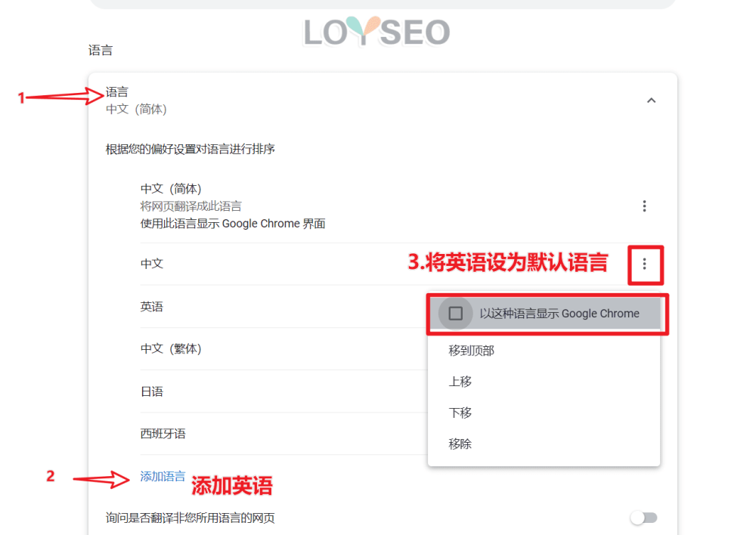Click the 语言 section header title
Image resolution: width=756 pixels, height=535 pixels.
click(x=116, y=91)
